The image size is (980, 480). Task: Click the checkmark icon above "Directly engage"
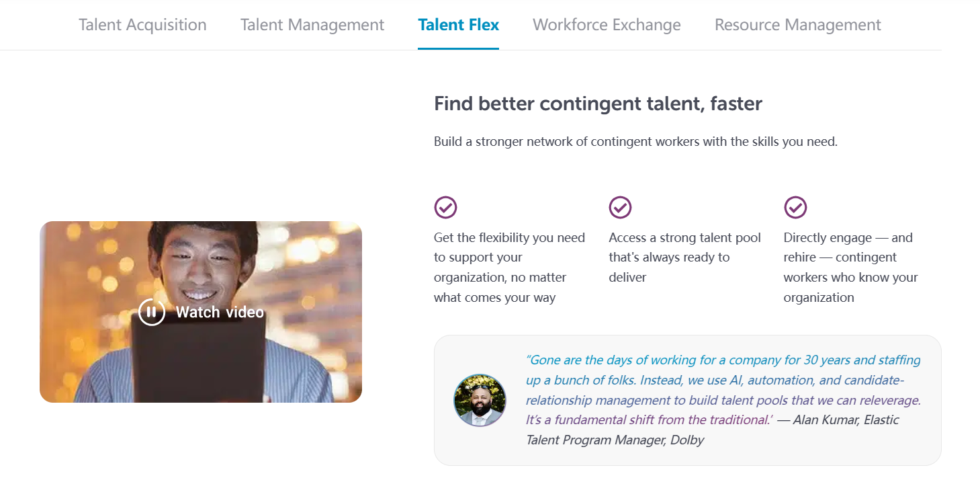(x=795, y=207)
